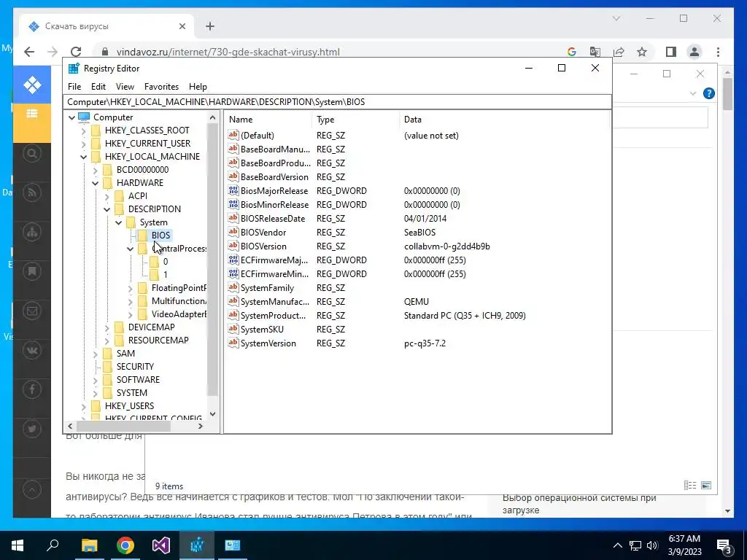
Task: Collapse the HARDWARE key
Action: 95,183
